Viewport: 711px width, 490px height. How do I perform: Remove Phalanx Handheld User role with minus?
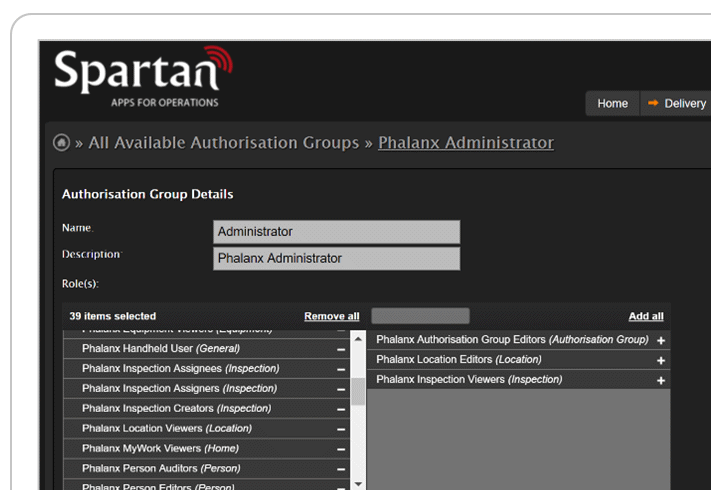341,349
